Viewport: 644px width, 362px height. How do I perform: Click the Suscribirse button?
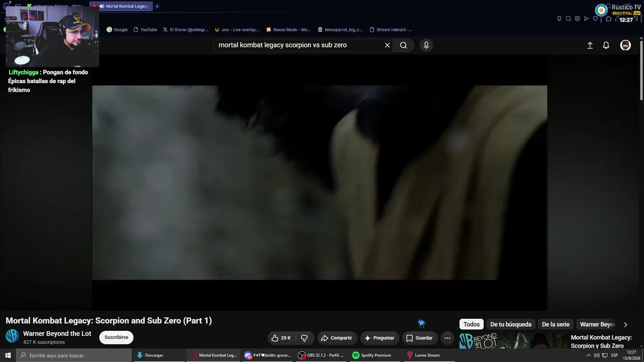pyautogui.click(x=116, y=337)
